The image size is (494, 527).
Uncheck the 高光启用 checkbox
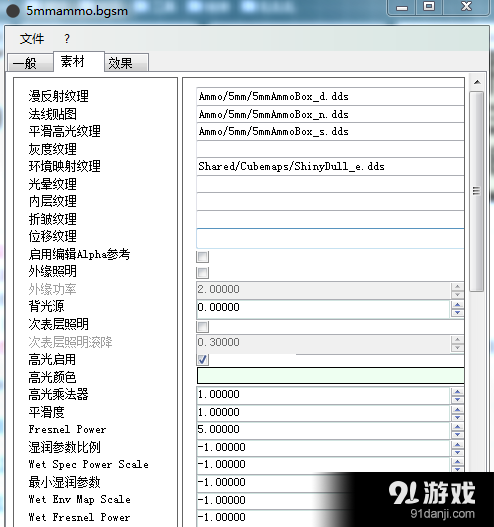(203, 360)
